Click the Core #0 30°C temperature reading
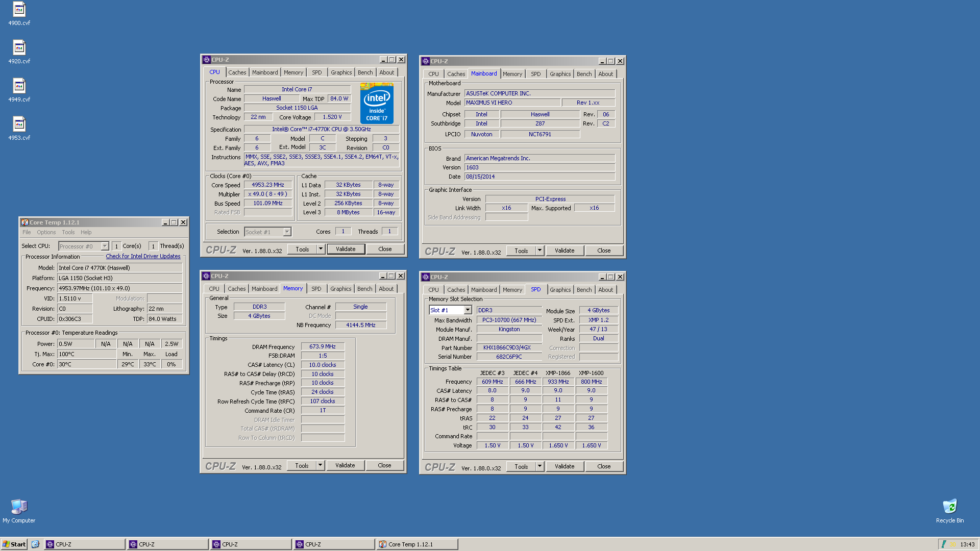 (x=86, y=364)
